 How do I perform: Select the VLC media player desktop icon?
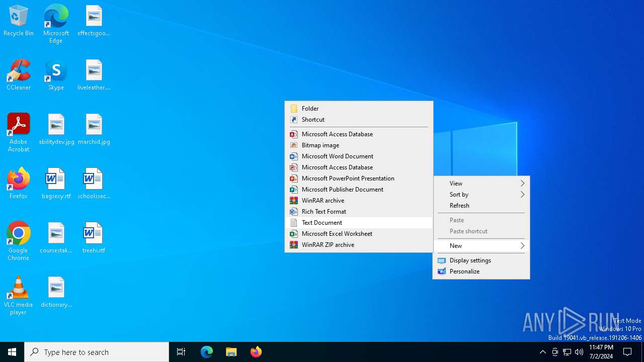[19, 296]
